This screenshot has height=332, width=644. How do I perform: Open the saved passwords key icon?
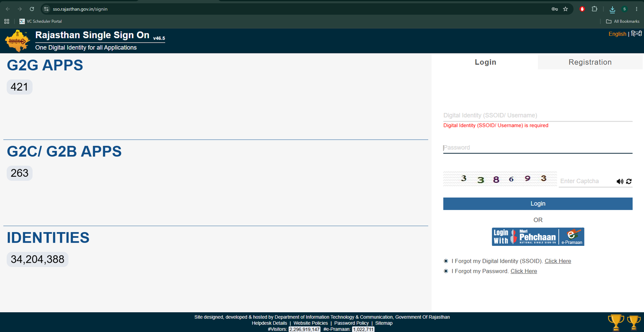pos(555,9)
